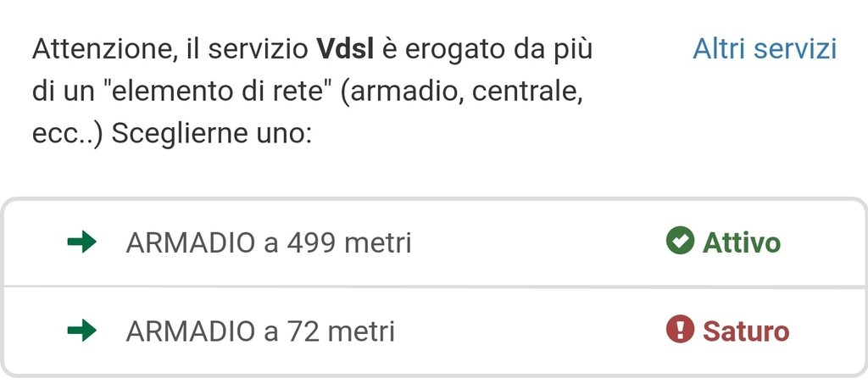Choose ARMADIO a 72 metri
The width and height of the screenshot is (868, 384).
coord(259,331)
